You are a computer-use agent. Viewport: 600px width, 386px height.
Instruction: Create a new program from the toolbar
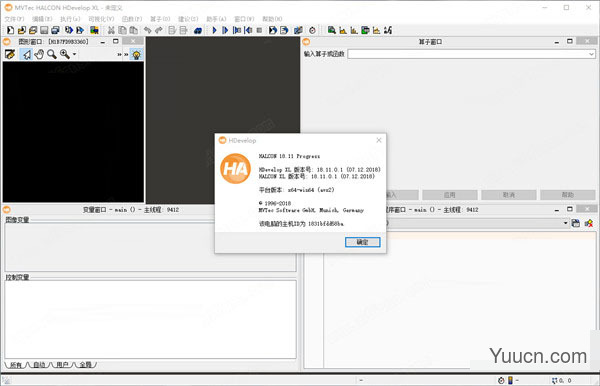point(11,30)
